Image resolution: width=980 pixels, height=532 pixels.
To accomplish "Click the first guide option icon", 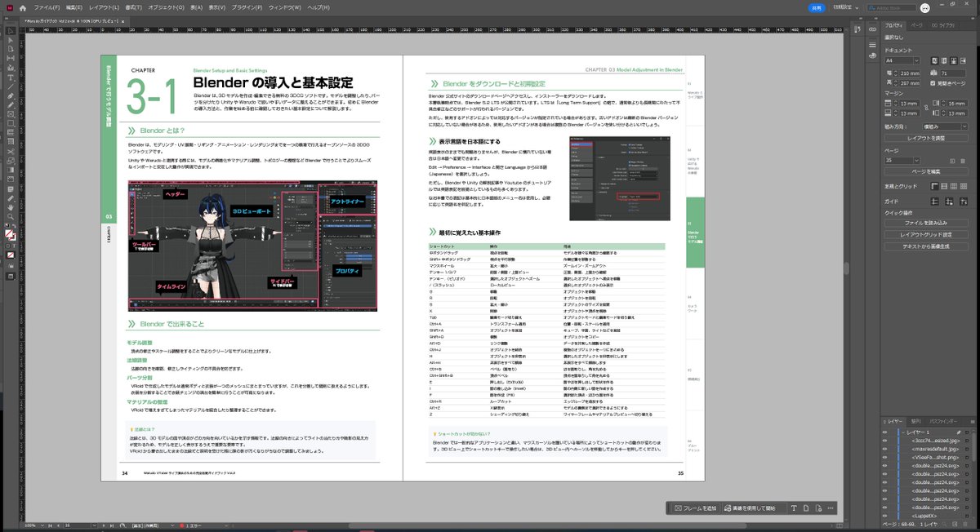I will click(934, 201).
